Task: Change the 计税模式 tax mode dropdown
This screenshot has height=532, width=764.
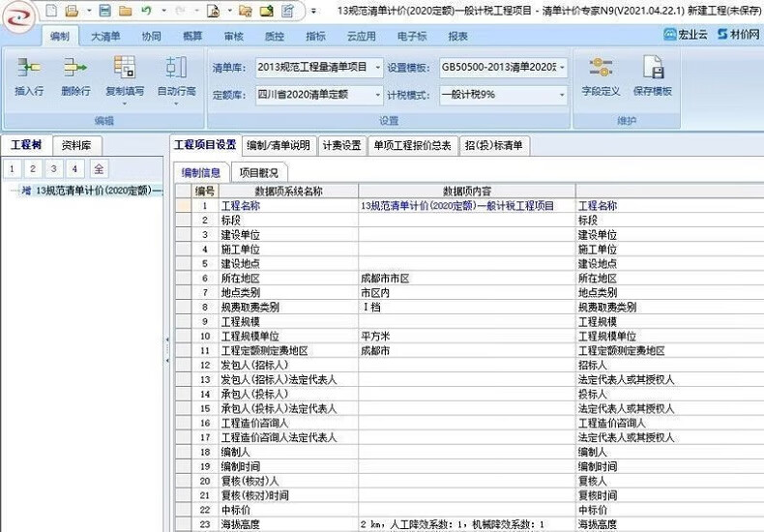Action: (560, 95)
